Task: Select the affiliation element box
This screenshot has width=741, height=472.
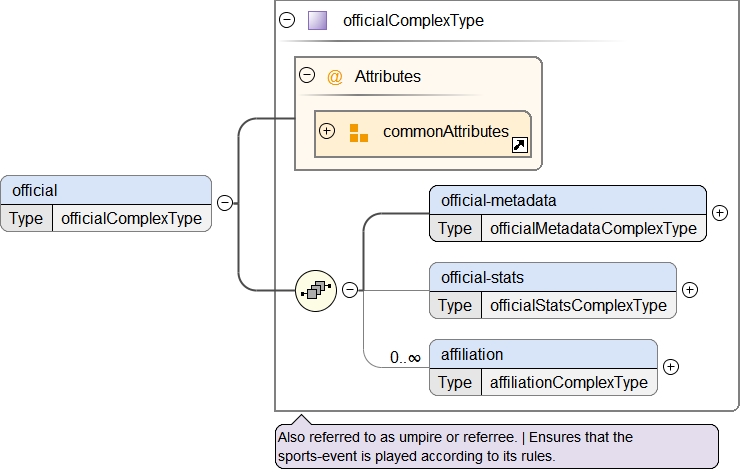Action: (543, 354)
